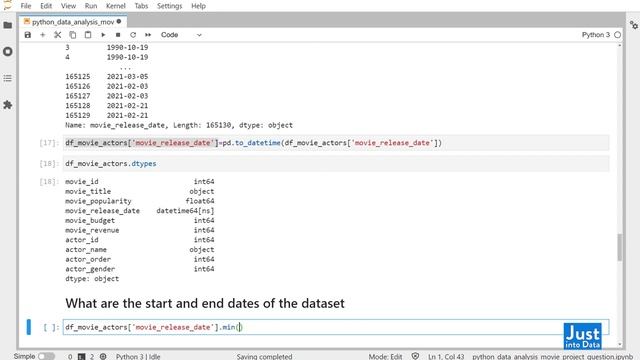The image size is (640, 360).
Task: Click the blue collapse bar of active cell
Action: [29, 327]
